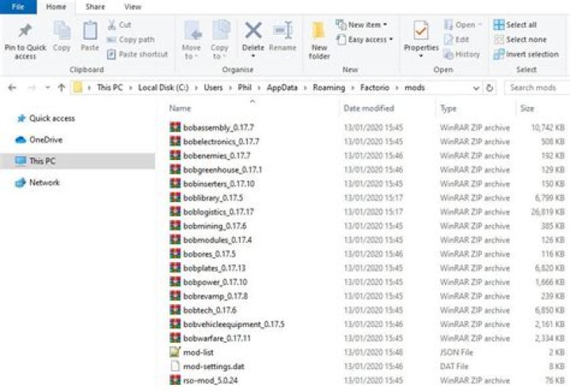The image size is (570, 392).
Task: Go up one folder level arrow
Action: point(62,88)
